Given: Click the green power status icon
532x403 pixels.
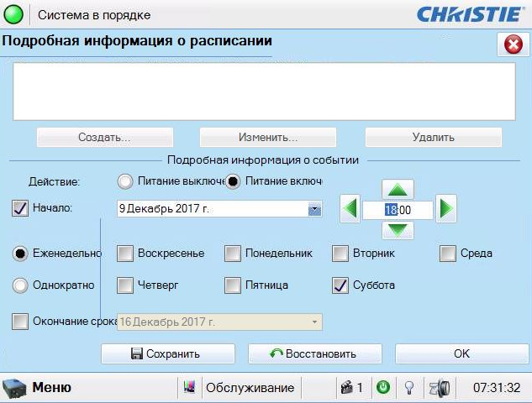Looking at the screenshot, I should 382,388.
